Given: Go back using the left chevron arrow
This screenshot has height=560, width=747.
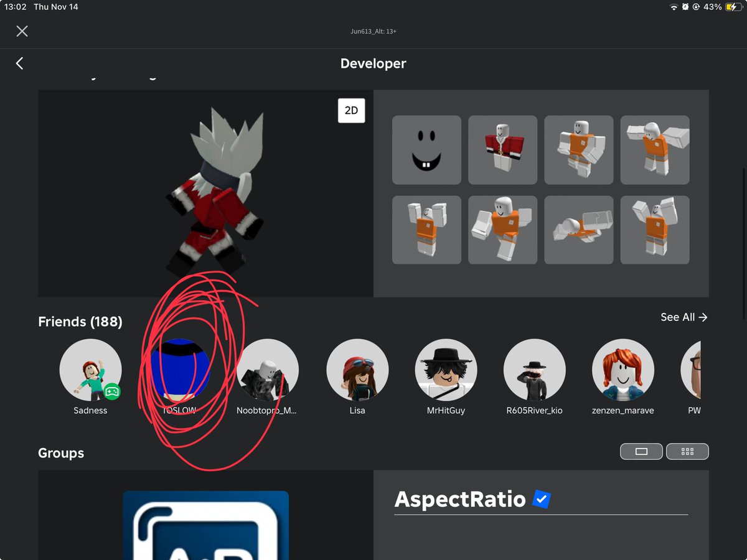Looking at the screenshot, I should coord(19,63).
